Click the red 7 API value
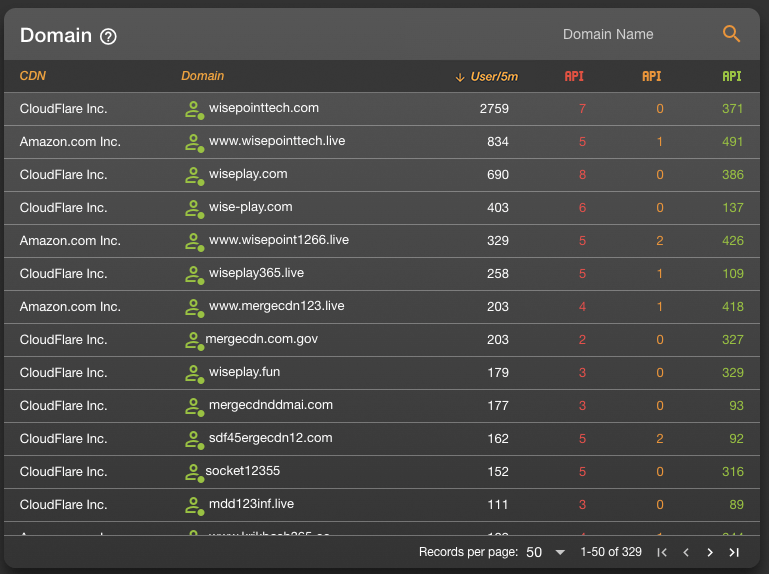The width and height of the screenshot is (769, 574). click(582, 109)
